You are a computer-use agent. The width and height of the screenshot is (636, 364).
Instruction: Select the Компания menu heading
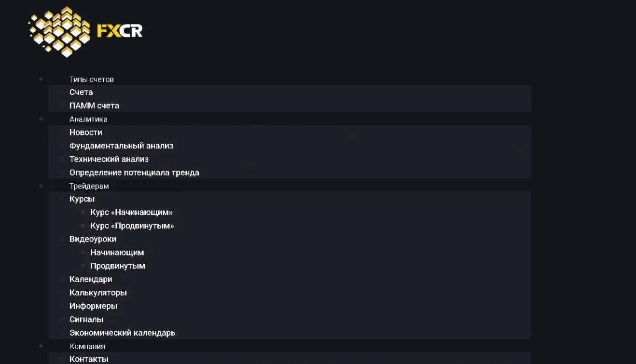[x=87, y=346]
